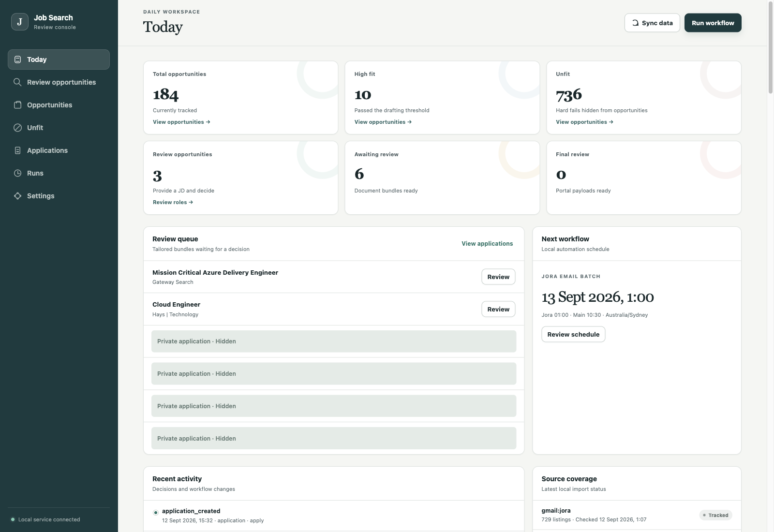This screenshot has width=774, height=532.
Task: Click the Mission Critical Azure Delivery Engineer title
Action: (215, 272)
